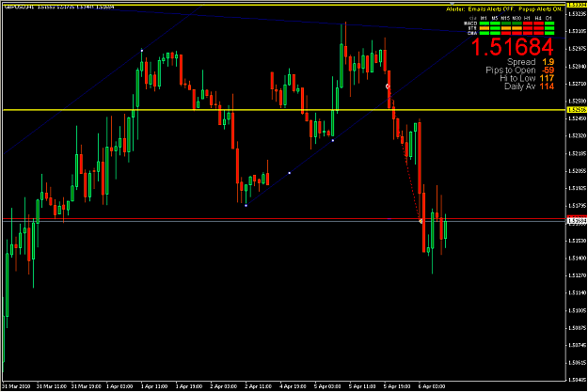Viewport: 588px width, 392px height.
Task: Click trendline anchor point at the 2 Apr low
Action: pos(246,205)
